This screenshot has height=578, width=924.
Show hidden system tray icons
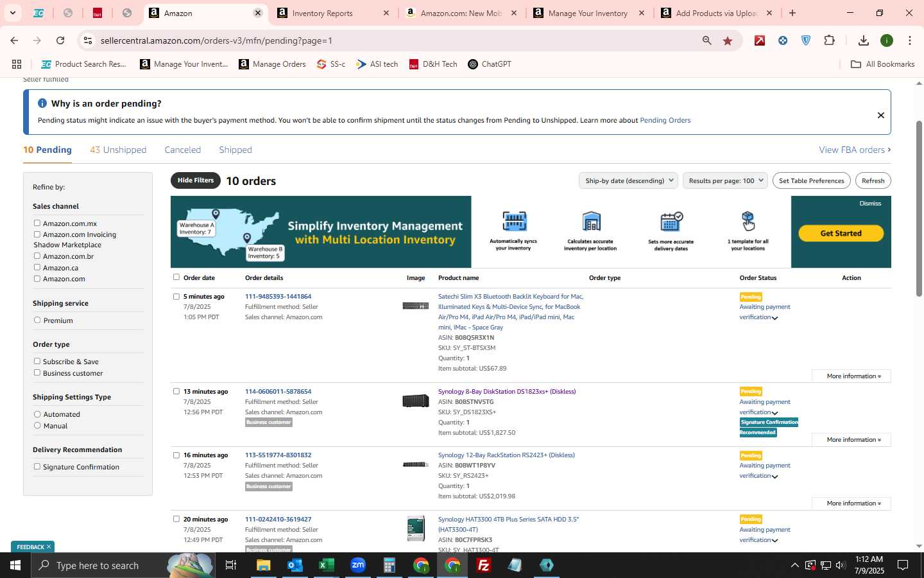[794, 565]
